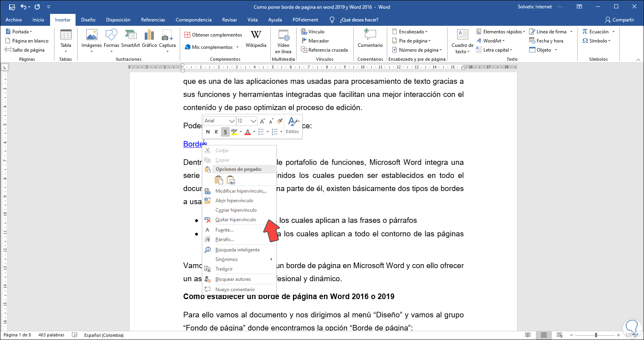Insert a Marcador bookmark
This screenshot has width=644, height=340.
coord(315,41)
